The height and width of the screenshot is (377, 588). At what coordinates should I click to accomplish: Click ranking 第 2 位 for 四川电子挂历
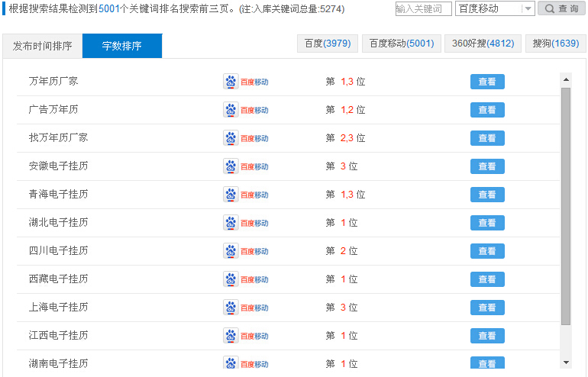click(x=341, y=251)
